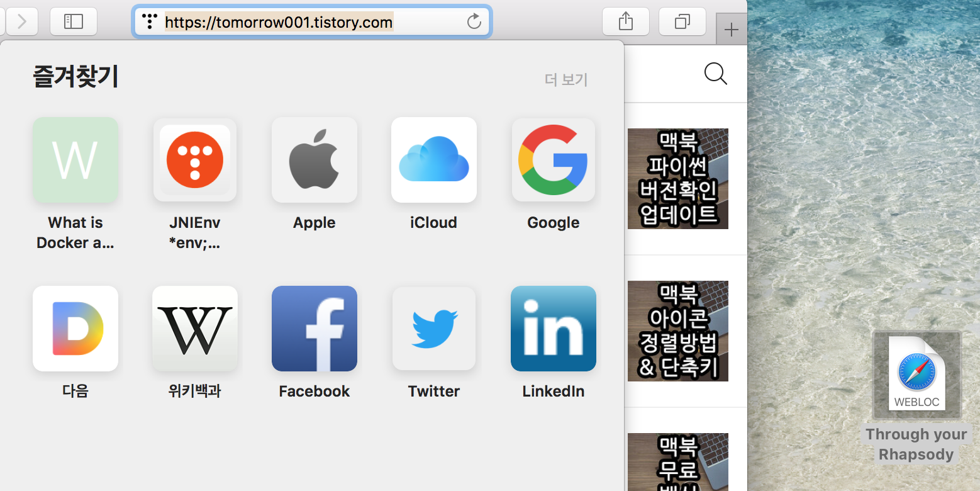Open iCloud from favorites

click(434, 160)
